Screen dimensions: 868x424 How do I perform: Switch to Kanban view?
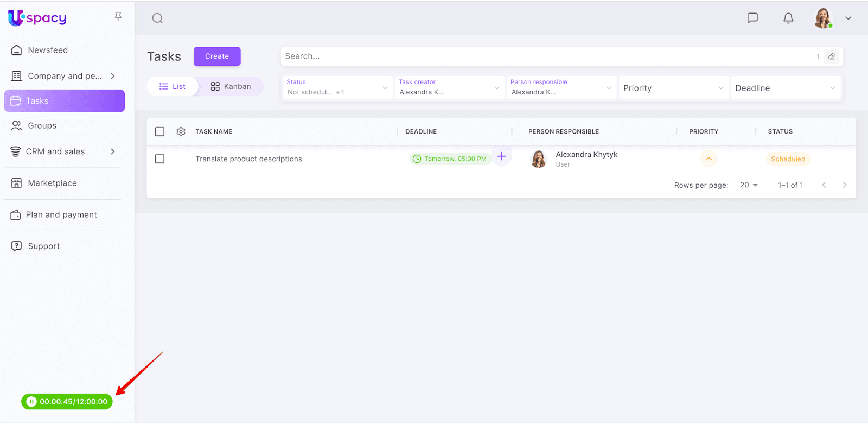coord(231,87)
